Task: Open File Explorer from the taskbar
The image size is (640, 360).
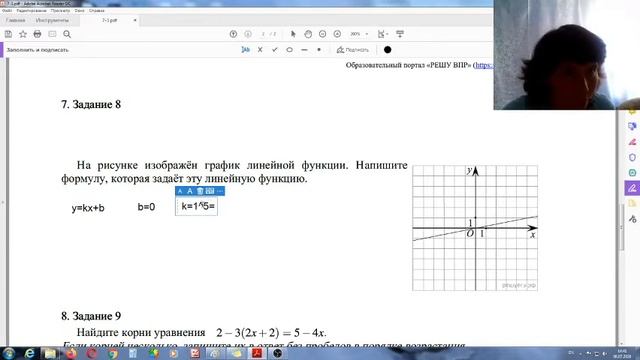Action: click(50, 353)
